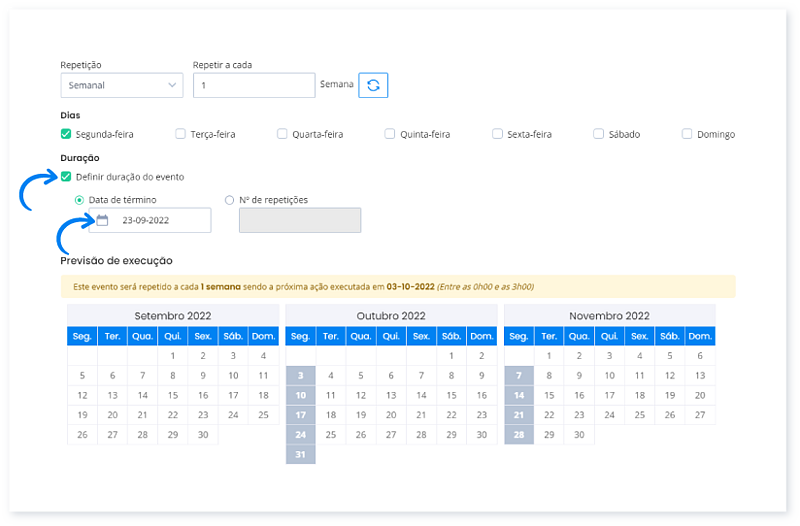This screenshot has height=526, width=800.
Task: Click the end date field showing 23-09-2022
Action: [x=160, y=220]
